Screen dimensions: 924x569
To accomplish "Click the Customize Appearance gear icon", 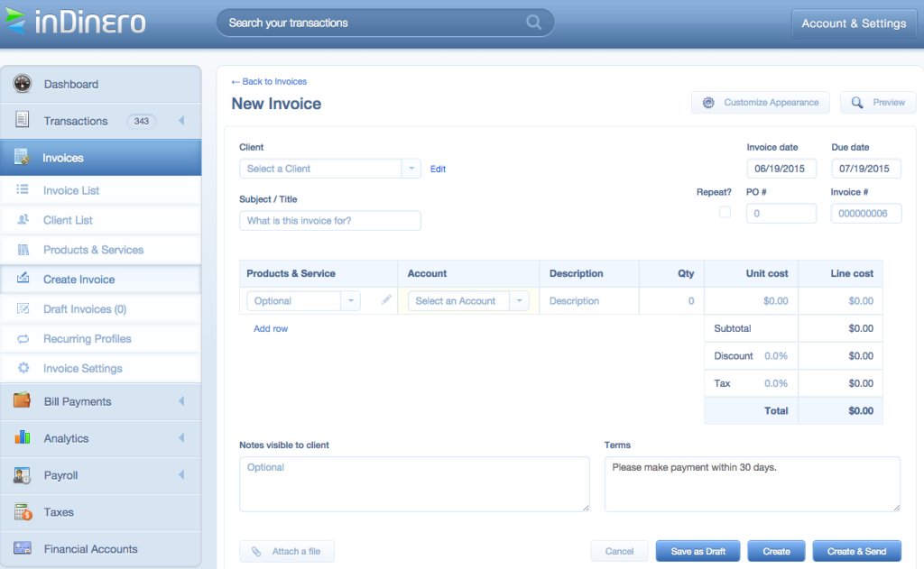I will point(708,103).
